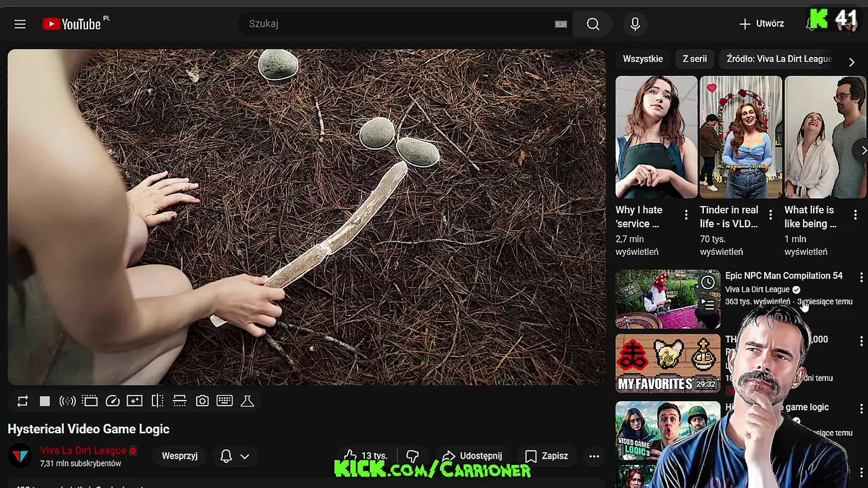Click the video filters sparkle icon
Image resolution: width=868 pixels, height=488 pixels.
coord(135,401)
